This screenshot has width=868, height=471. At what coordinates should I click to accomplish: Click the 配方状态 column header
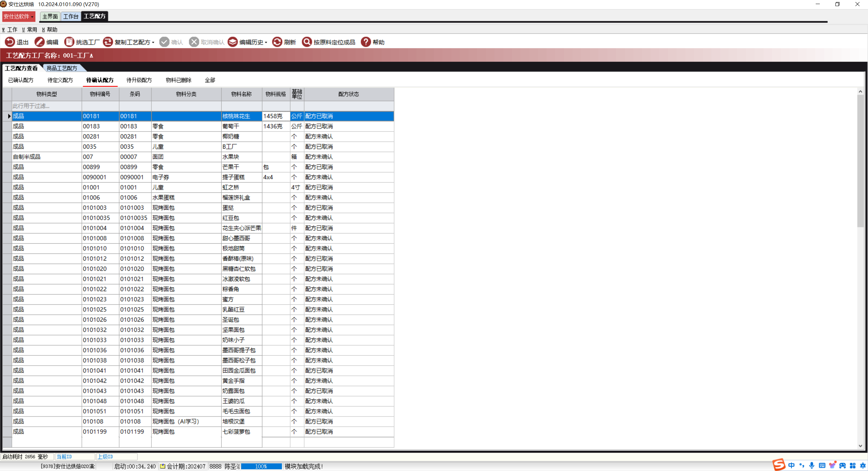348,94
